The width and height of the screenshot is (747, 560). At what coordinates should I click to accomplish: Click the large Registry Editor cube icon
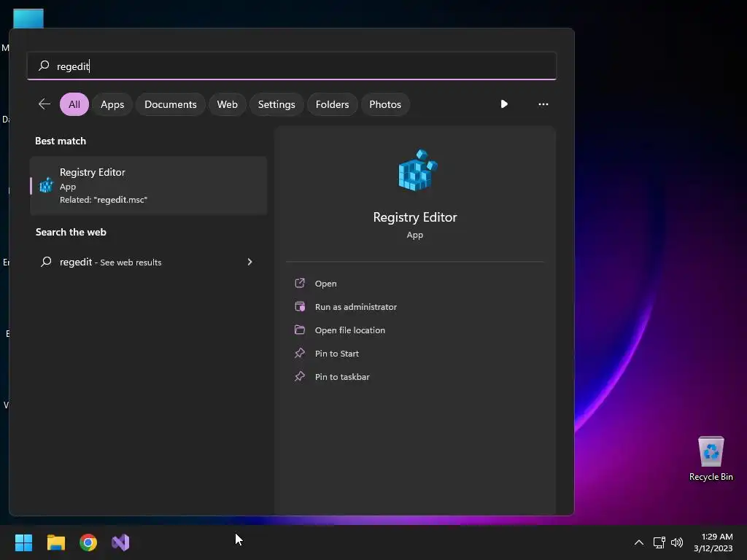[x=418, y=170]
